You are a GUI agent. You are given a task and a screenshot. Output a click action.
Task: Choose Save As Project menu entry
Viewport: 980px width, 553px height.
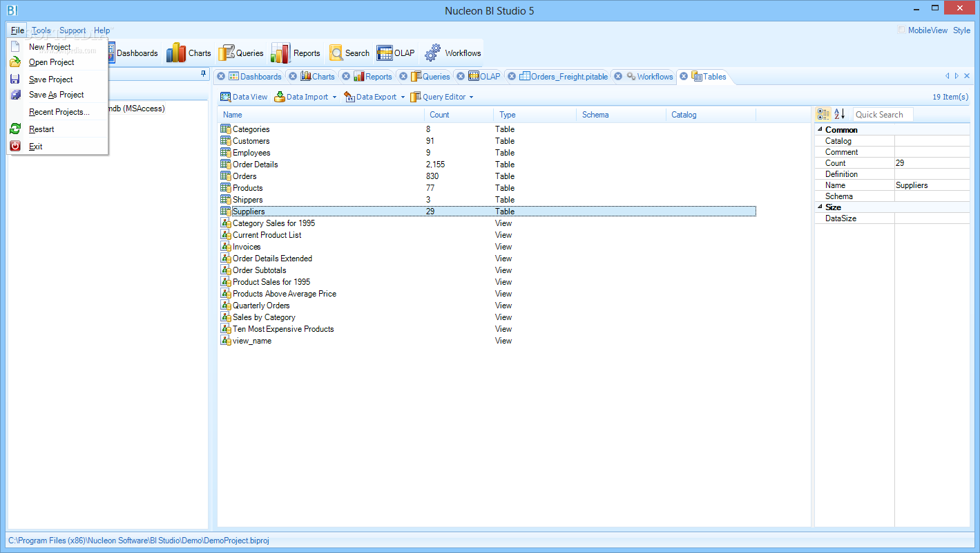pyautogui.click(x=57, y=95)
